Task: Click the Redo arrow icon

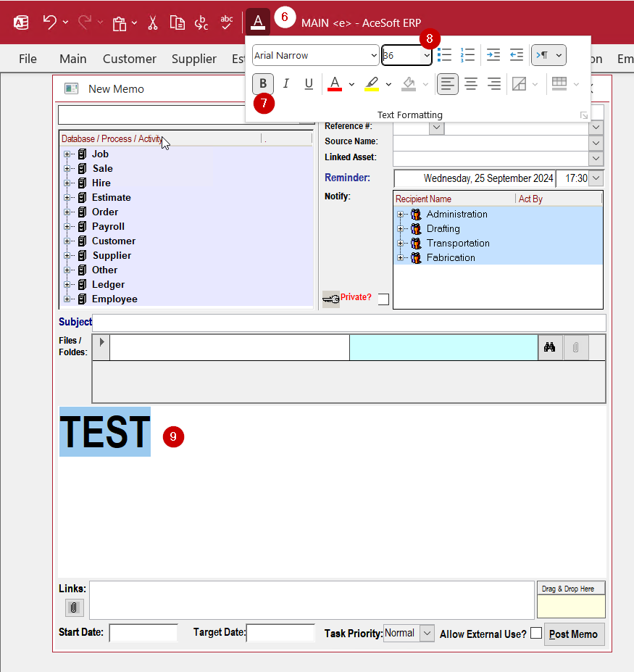Action: [x=85, y=22]
